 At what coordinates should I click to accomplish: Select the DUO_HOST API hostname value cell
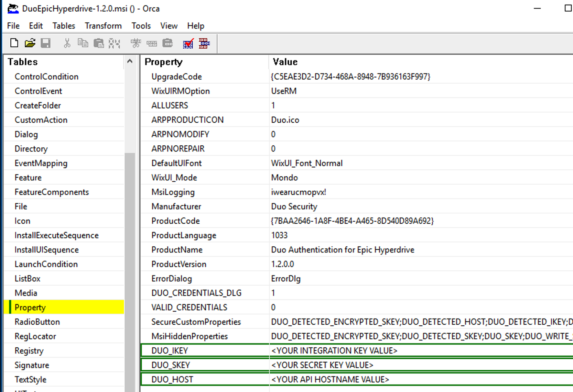330,380
